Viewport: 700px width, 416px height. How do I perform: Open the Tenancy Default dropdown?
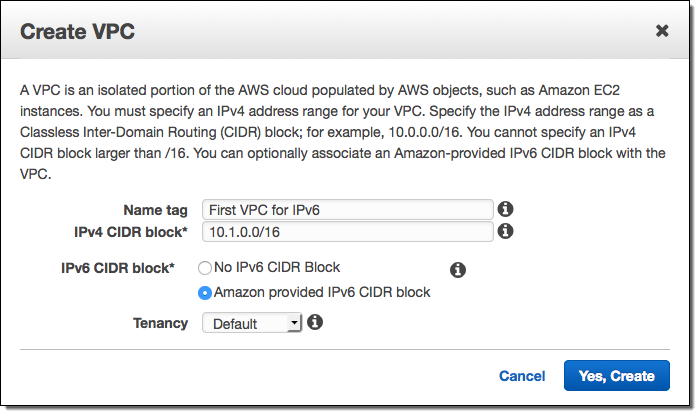click(x=251, y=323)
